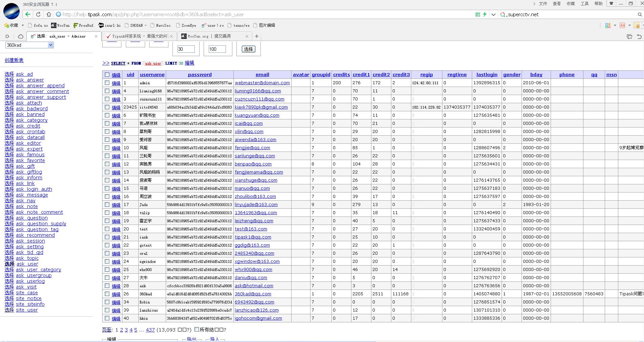Open the search engine selector dropdown

coord(503,15)
